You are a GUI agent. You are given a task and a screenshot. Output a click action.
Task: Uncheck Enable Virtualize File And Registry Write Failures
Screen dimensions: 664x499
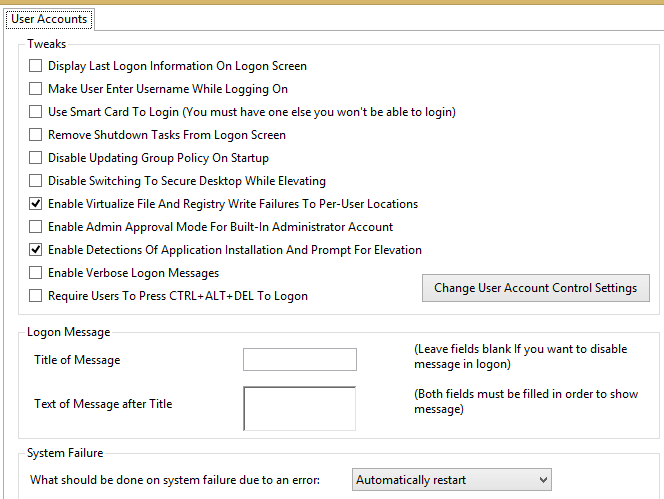point(36,204)
